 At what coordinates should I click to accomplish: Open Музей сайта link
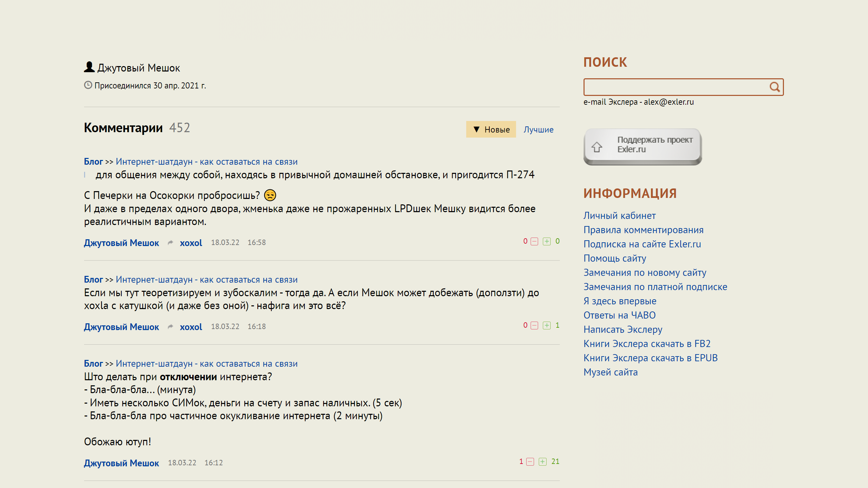coord(610,372)
